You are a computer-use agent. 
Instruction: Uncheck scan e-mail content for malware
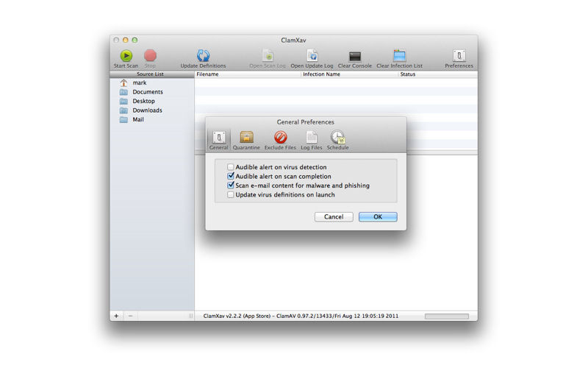(230, 185)
